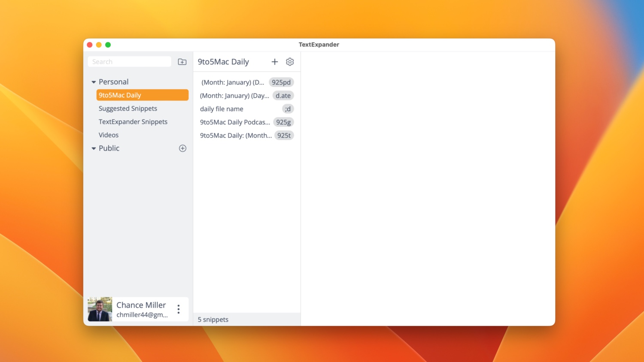Image resolution: width=644 pixels, height=362 pixels.
Task: Open the three-dot menu beside Chance Miller
Action: [178, 309]
